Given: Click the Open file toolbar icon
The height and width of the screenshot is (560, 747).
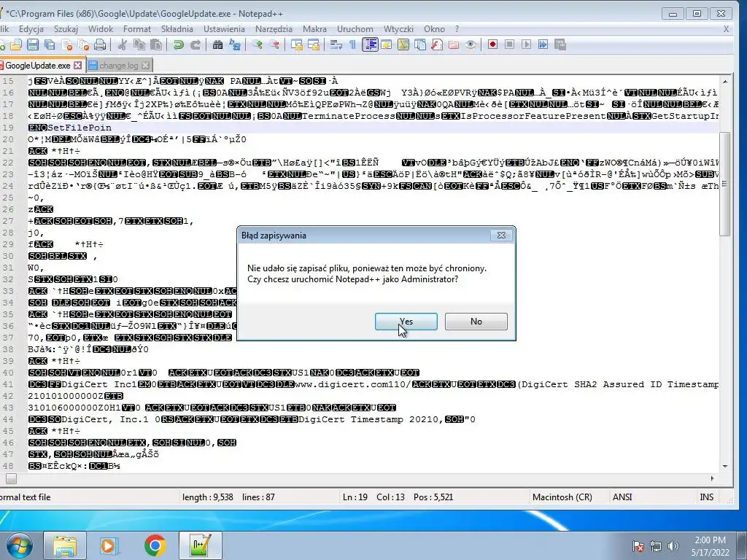Looking at the screenshot, I should (16, 44).
